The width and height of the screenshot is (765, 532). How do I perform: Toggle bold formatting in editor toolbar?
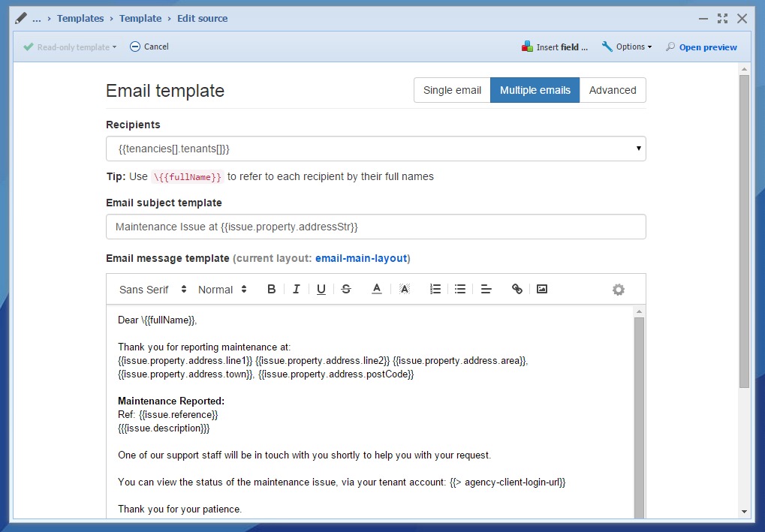click(x=272, y=290)
